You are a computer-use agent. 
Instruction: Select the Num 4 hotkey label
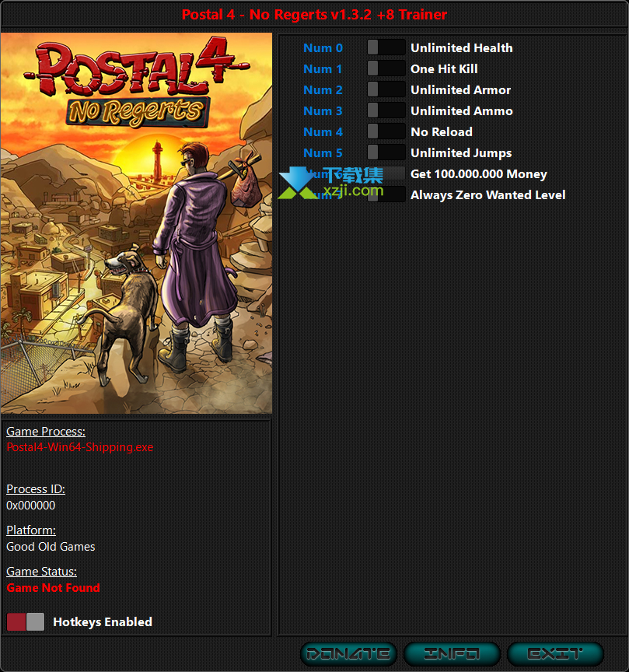tap(323, 132)
